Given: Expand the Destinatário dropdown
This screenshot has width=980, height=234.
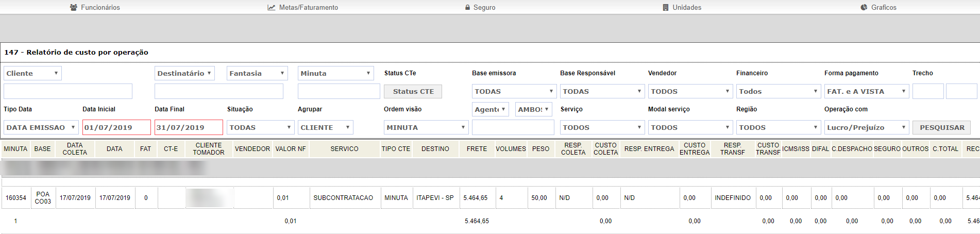Looking at the screenshot, I should (x=184, y=73).
